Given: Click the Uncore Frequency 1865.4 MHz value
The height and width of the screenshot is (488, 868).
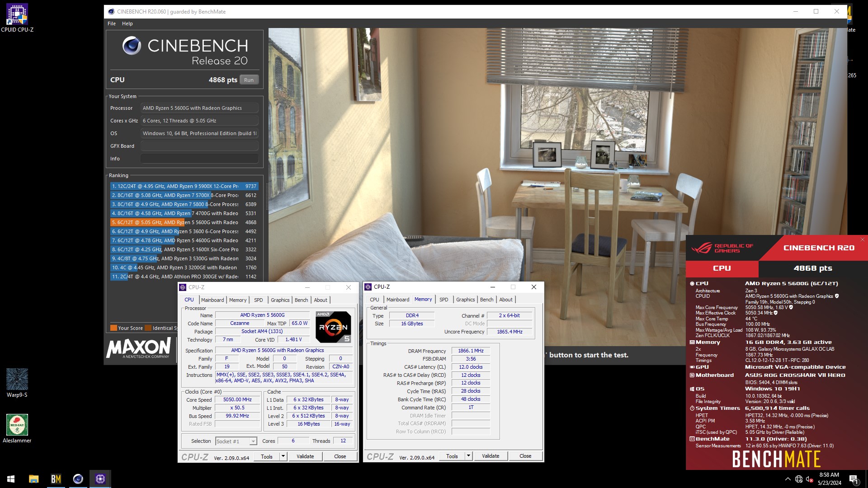Looking at the screenshot, I should 509,332.
